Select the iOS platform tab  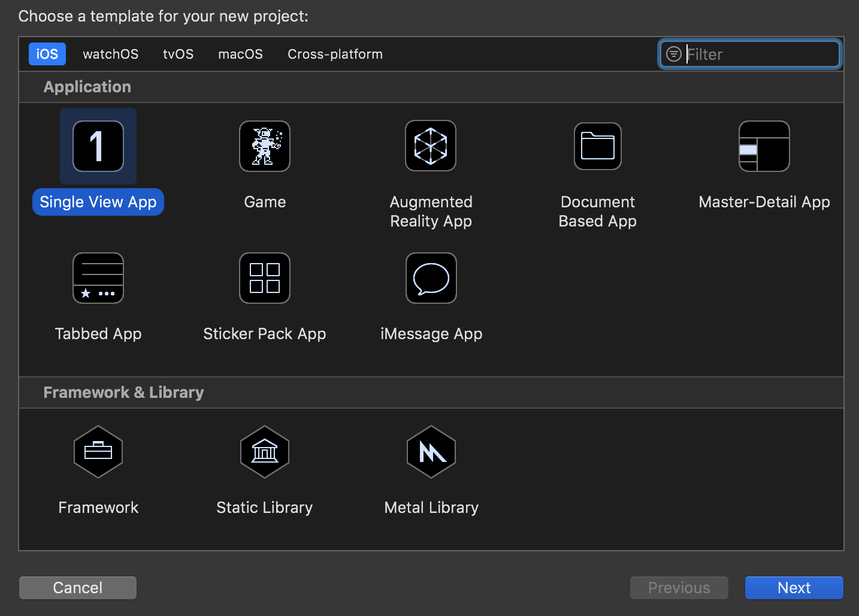click(x=47, y=54)
